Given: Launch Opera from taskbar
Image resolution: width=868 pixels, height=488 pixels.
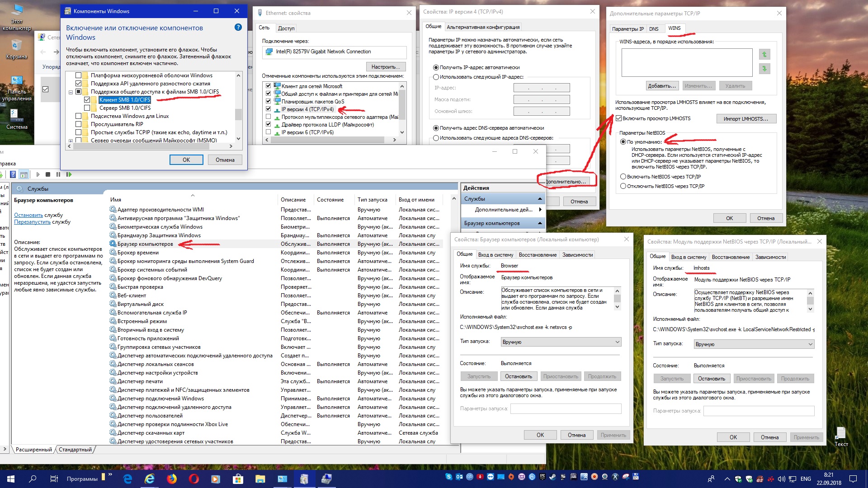Looking at the screenshot, I should [194, 479].
